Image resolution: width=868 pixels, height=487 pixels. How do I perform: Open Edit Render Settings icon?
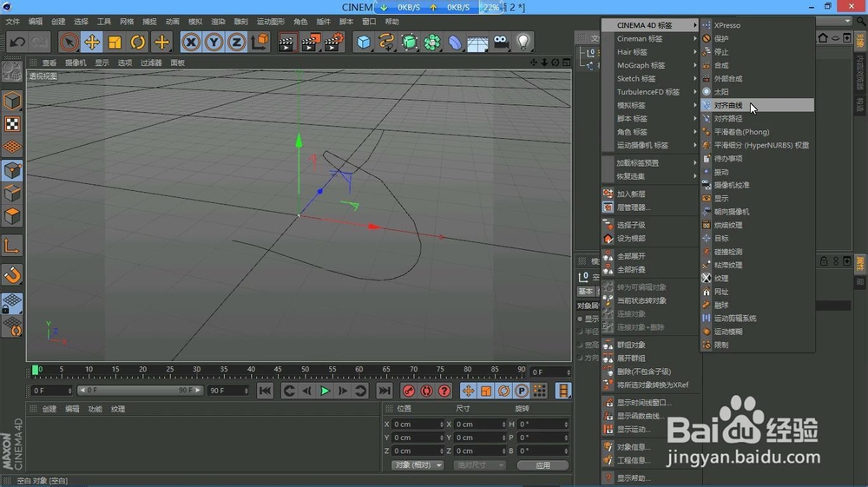334,42
